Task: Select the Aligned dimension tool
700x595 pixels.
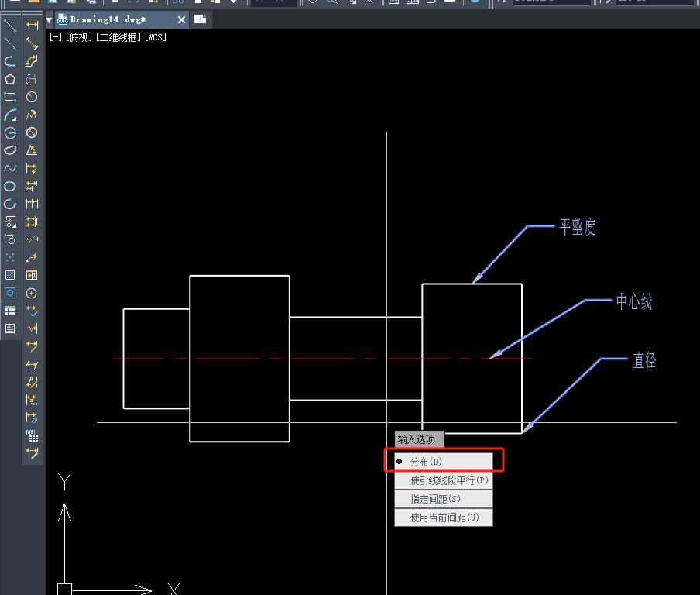Action: (x=32, y=43)
